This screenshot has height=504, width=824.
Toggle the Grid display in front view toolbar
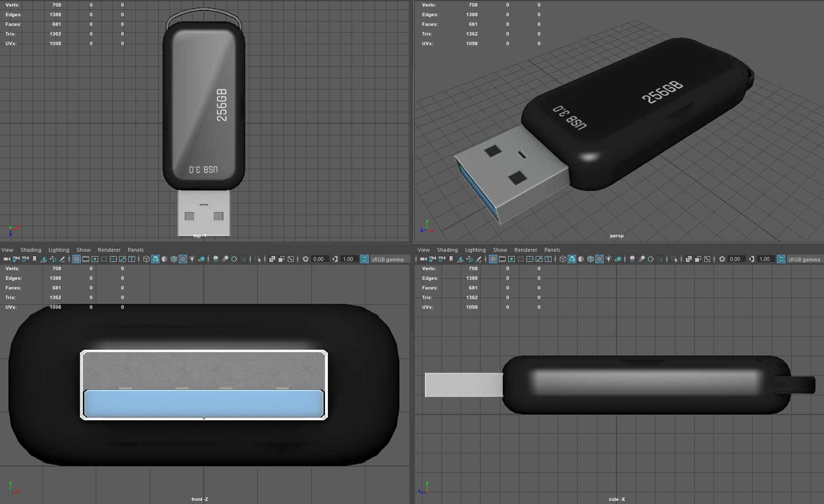click(x=76, y=259)
